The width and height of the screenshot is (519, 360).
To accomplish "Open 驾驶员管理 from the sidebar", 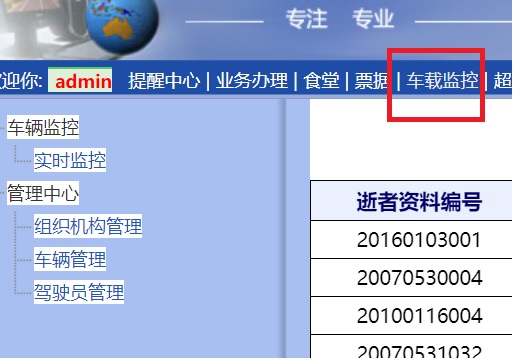I will point(79,292).
